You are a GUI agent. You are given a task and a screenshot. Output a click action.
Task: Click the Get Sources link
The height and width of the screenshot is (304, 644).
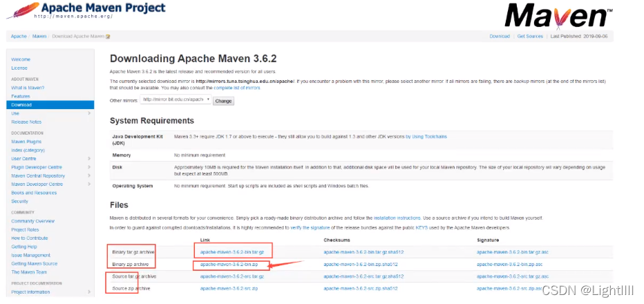click(530, 37)
